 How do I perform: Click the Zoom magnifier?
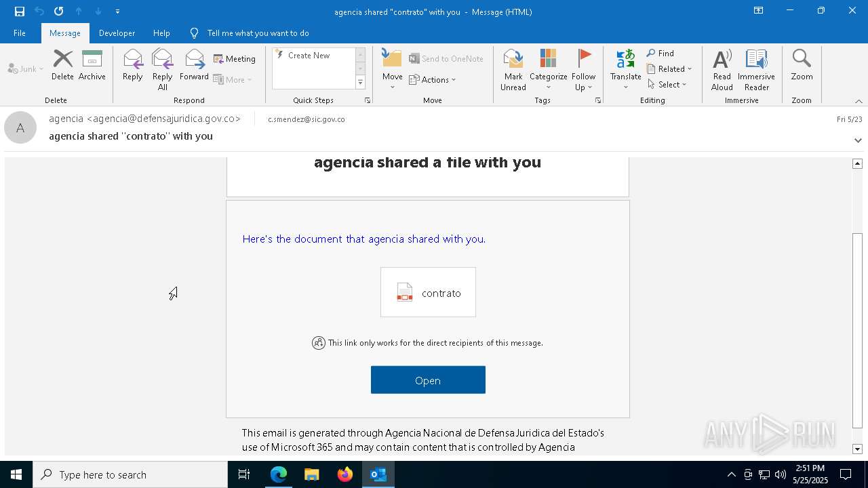pyautogui.click(x=802, y=66)
